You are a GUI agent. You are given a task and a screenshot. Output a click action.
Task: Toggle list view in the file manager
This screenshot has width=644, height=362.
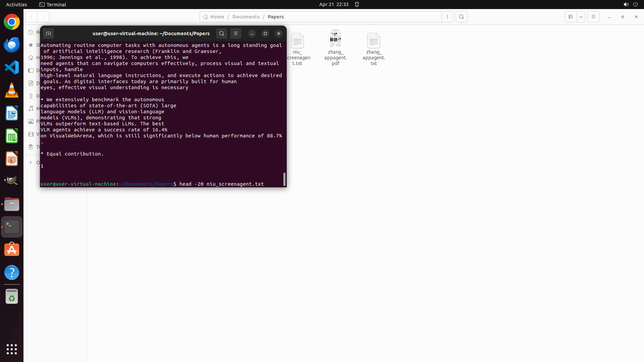[x=571, y=17]
